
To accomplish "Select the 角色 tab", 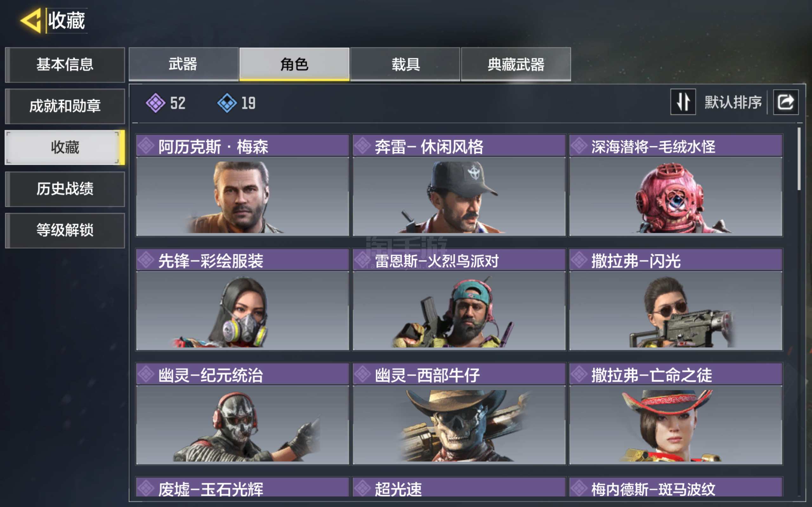I will (294, 64).
